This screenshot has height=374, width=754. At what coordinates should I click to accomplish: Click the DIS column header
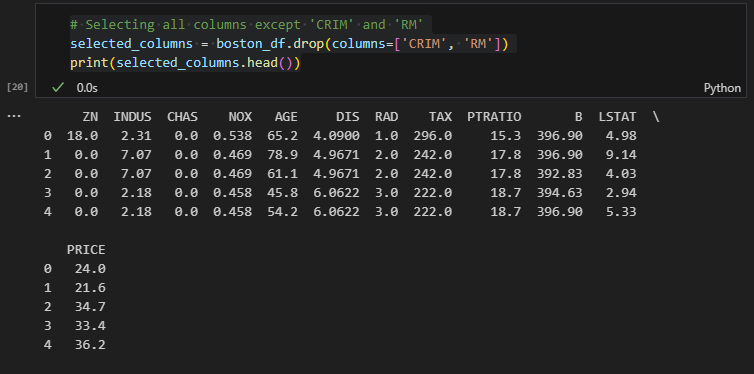[348, 117]
